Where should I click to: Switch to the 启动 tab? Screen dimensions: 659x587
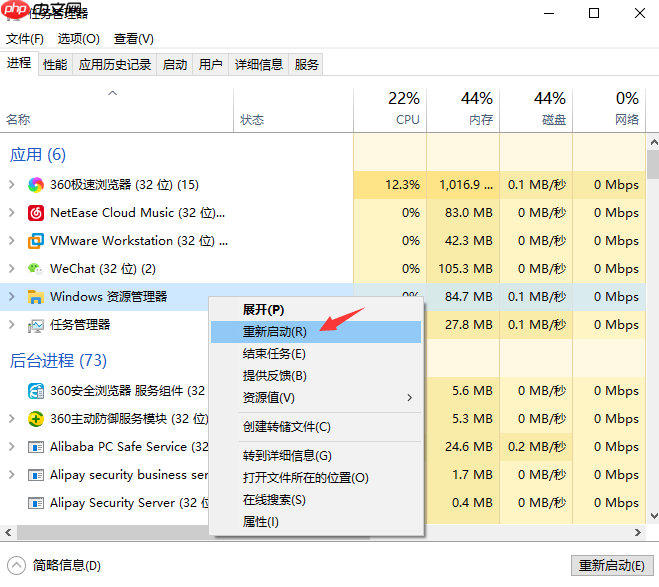click(175, 65)
